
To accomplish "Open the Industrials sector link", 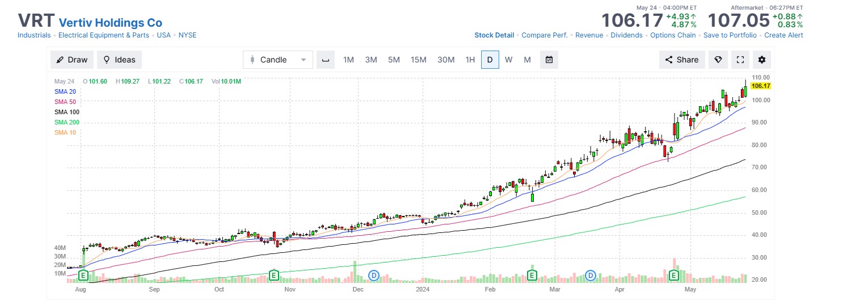I will coord(34,35).
